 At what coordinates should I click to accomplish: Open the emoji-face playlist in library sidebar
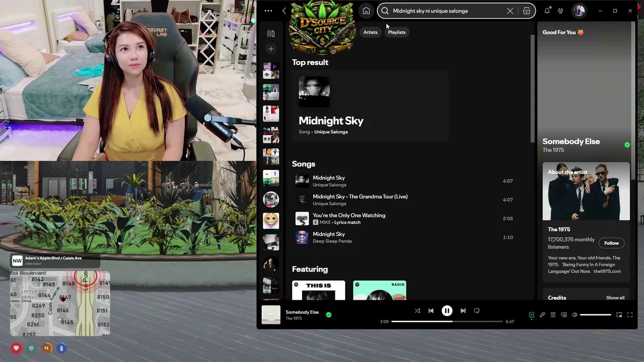[271, 220]
